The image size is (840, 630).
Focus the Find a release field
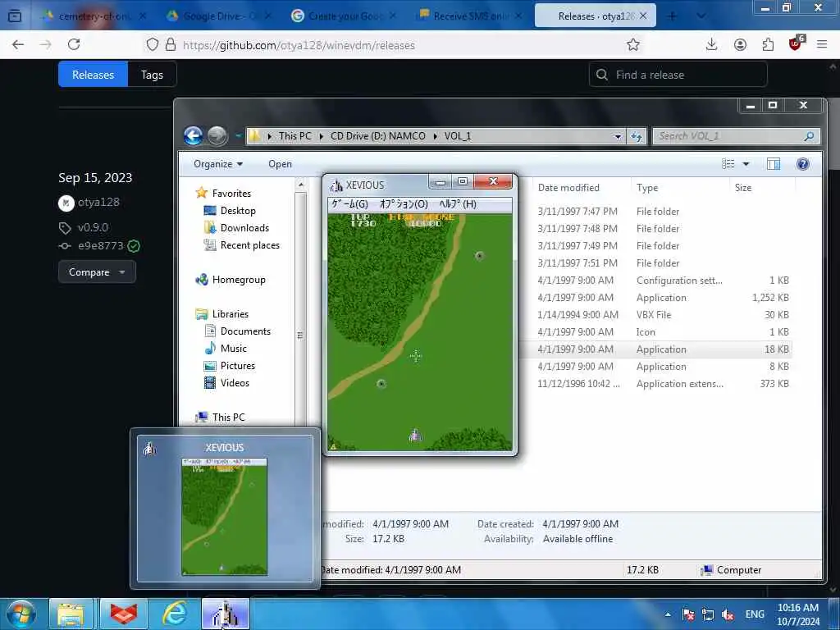coord(678,75)
